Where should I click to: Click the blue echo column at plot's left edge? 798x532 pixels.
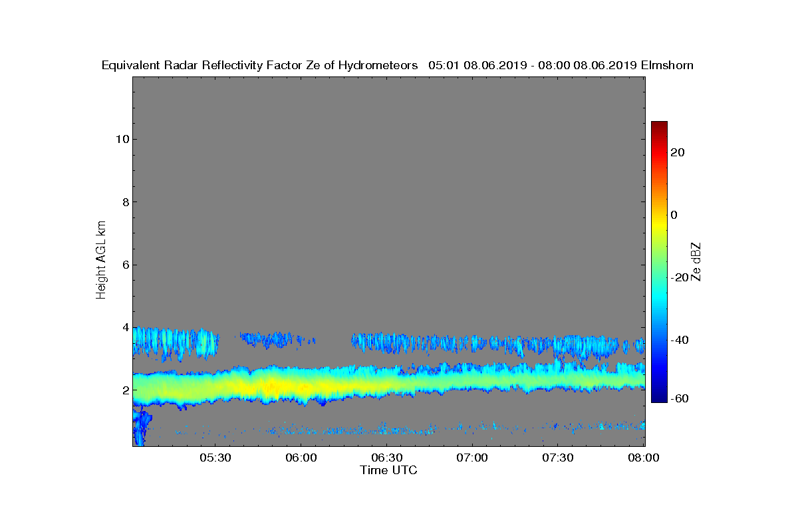tap(140, 427)
